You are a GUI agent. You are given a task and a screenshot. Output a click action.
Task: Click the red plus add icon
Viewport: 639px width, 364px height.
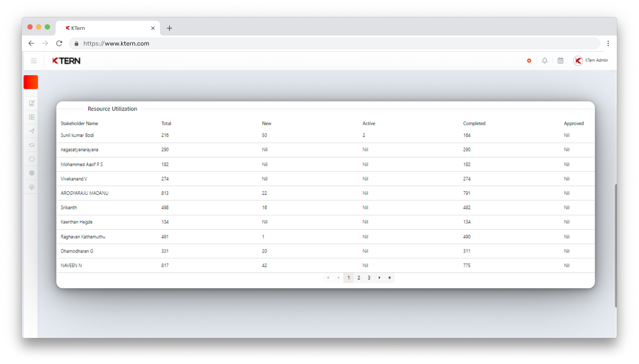(x=529, y=61)
